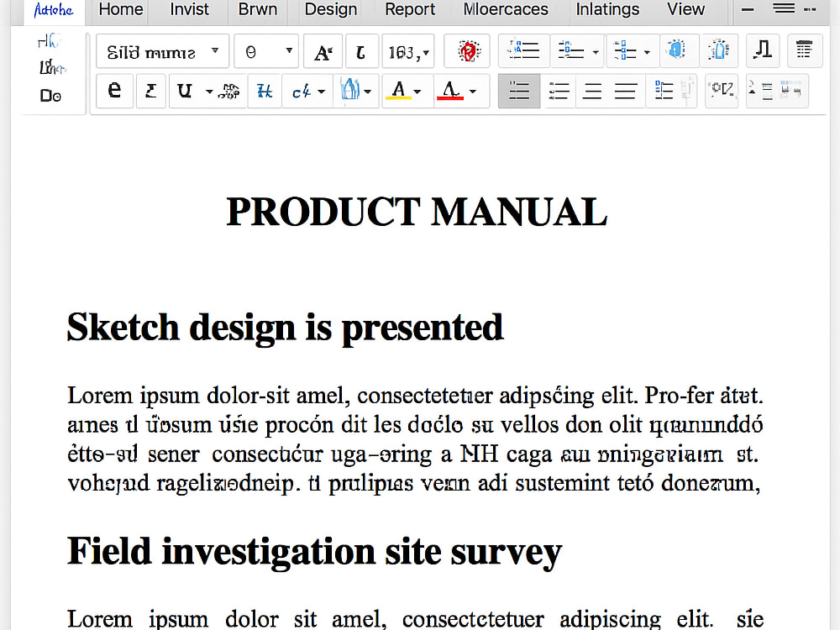Toggle the blue strikethrough icon
Viewport: 840px width, 630px height.
pyautogui.click(x=264, y=92)
